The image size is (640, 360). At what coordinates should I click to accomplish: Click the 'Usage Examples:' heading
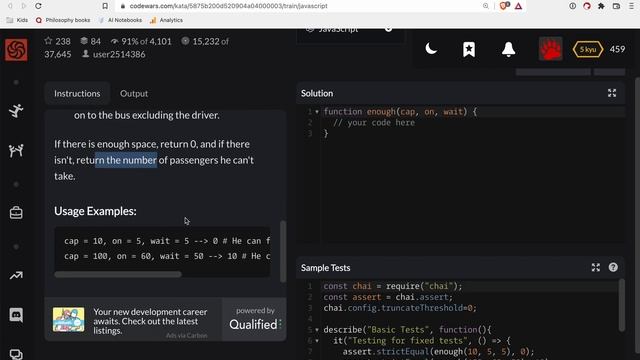click(x=96, y=211)
